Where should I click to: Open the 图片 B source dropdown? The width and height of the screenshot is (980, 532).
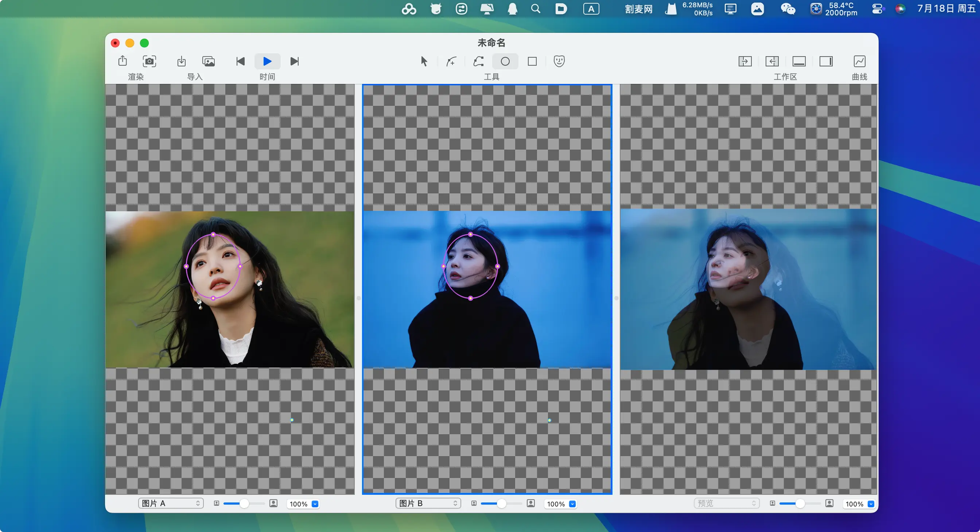[x=428, y=504]
